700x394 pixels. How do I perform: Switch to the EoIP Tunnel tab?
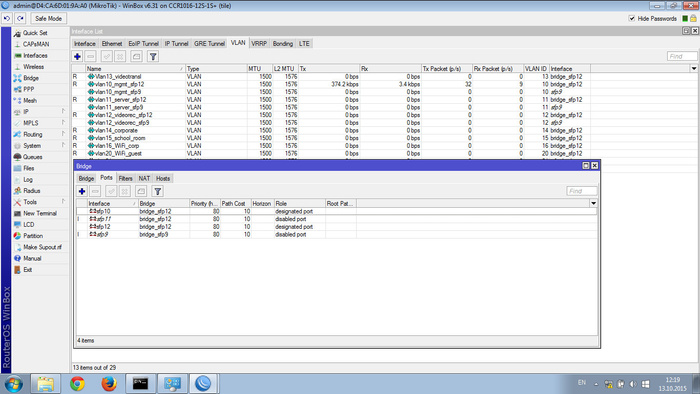click(x=143, y=44)
